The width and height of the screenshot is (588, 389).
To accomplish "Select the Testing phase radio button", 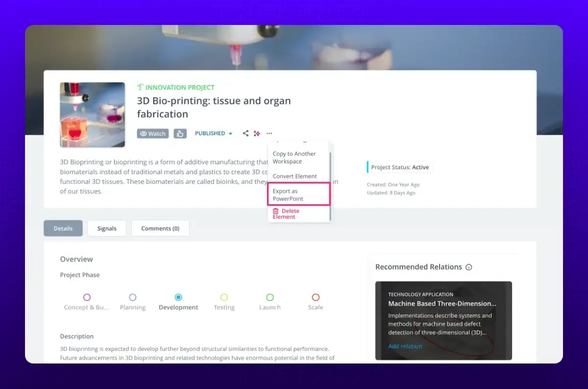I will click(x=224, y=297).
